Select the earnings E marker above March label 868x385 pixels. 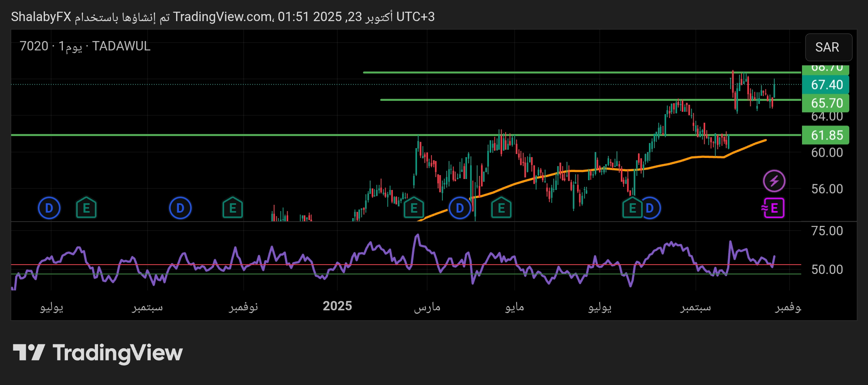click(x=414, y=208)
